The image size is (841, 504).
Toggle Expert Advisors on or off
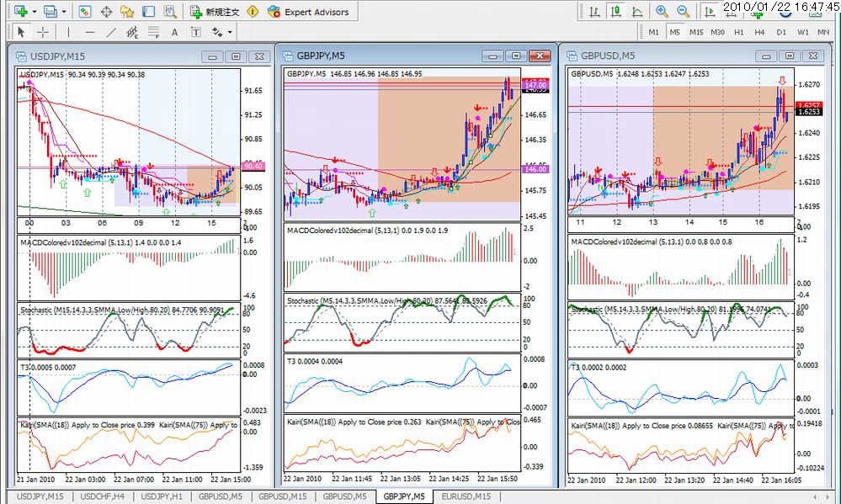[x=309, y=11]
